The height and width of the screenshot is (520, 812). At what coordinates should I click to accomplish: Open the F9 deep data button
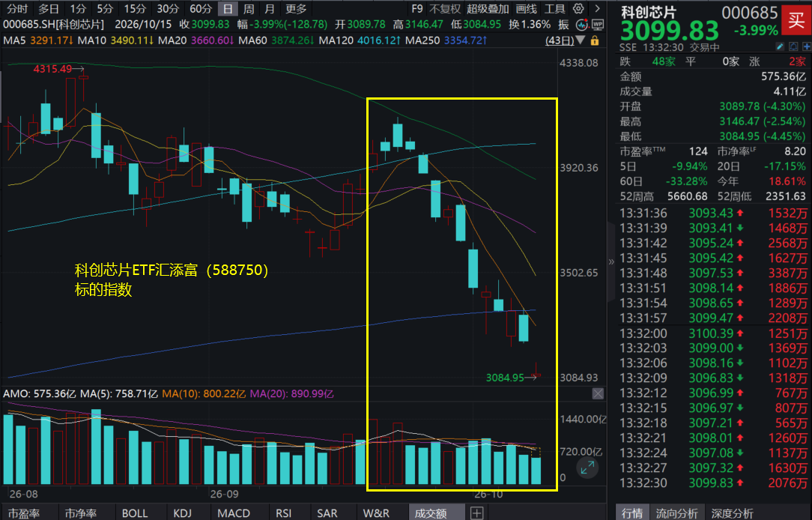(x=417, y=9)
